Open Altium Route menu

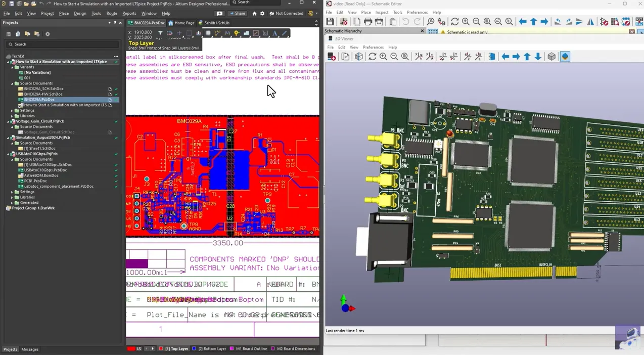112,14
